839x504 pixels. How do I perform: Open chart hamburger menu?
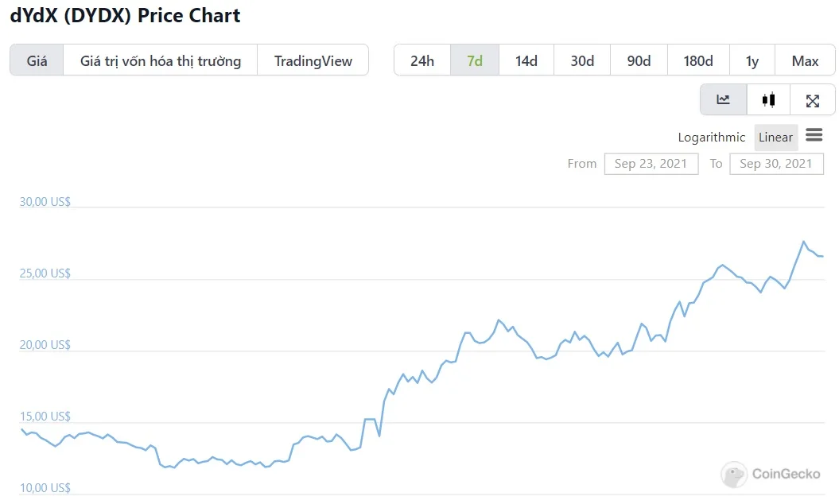(x=814, y=135)
